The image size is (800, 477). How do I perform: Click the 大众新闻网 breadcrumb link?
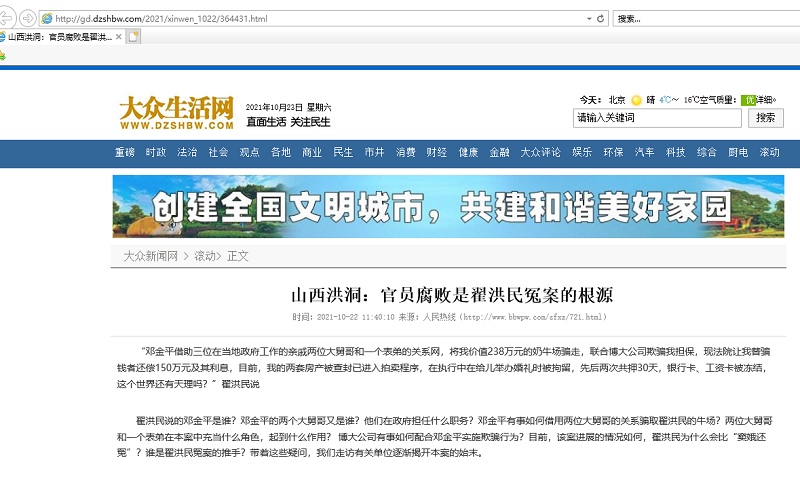click(x=150, y=256)
